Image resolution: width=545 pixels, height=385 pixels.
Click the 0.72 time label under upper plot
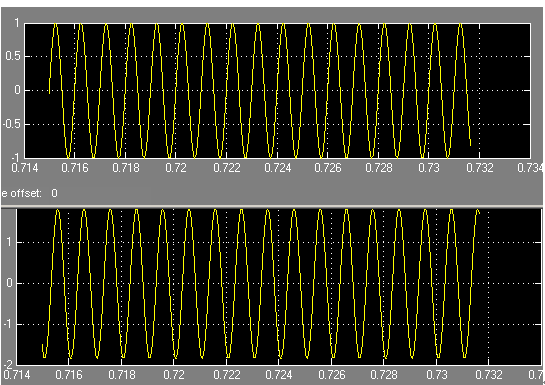pos(176,168)
